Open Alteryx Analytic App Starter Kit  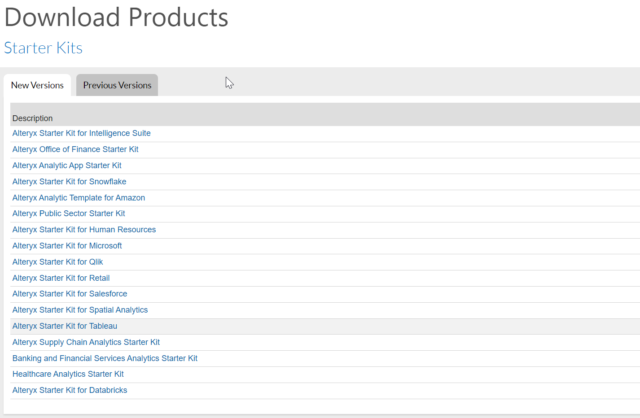pyautogui.click(x=67, y=165)
